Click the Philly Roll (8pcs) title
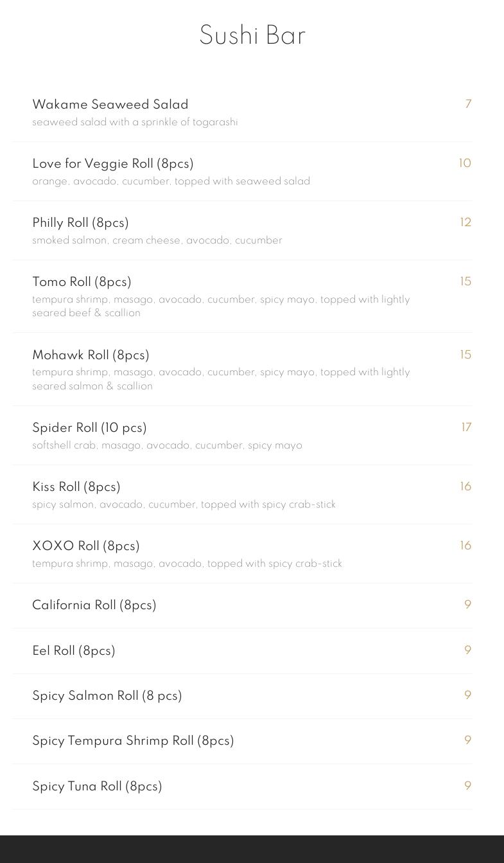This screenshot has width=504, height=863. 80,222
